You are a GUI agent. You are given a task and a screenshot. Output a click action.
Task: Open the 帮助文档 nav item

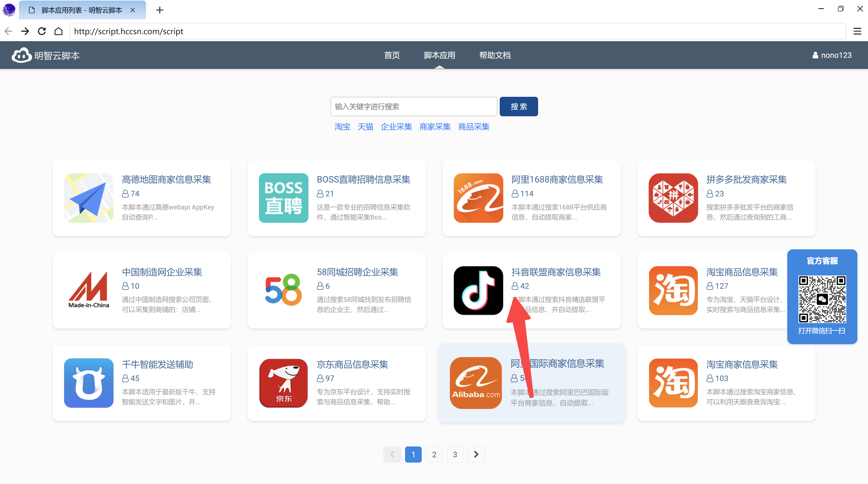pos(495,55)
